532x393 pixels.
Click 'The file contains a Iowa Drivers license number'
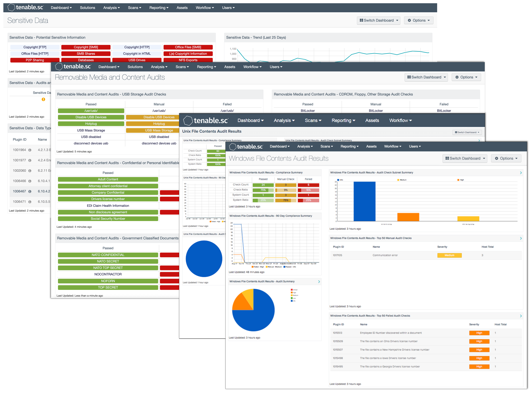[x=388, y=358]
